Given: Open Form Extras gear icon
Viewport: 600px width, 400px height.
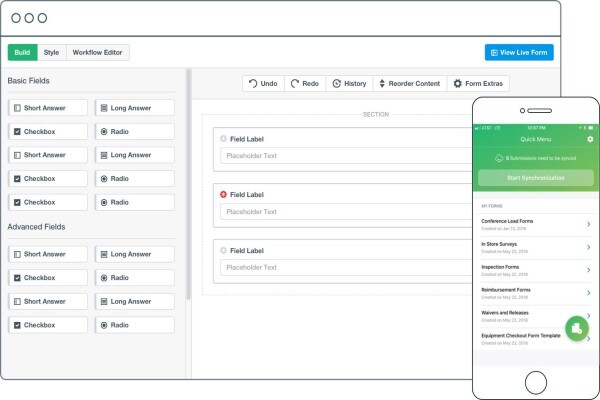Looking at the screenshot, I should click(458, 83).
